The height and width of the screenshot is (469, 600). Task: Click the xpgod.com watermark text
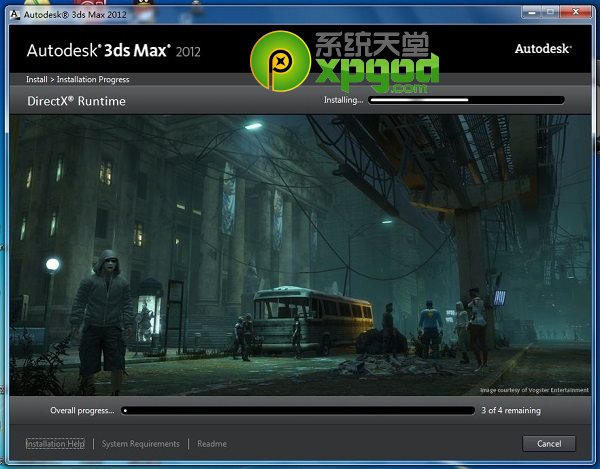click(x=377, y=68)
